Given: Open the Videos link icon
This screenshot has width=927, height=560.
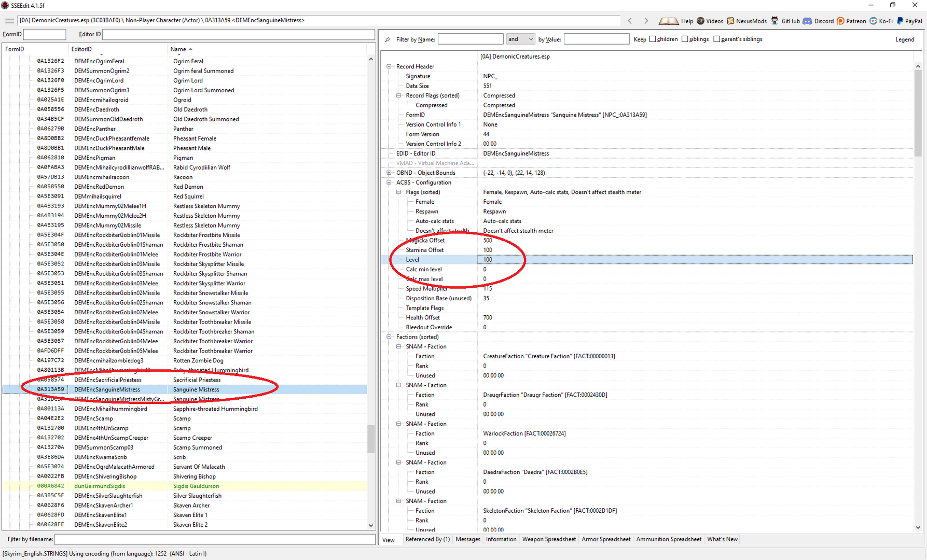Looking at the screenshot, I should click(x=700, y=21).
